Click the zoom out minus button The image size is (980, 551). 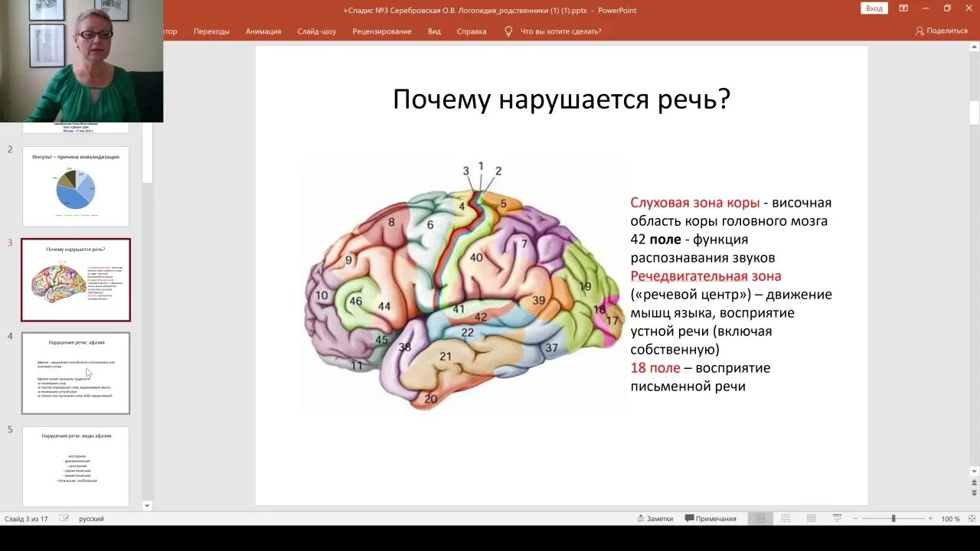pos(856,518)
